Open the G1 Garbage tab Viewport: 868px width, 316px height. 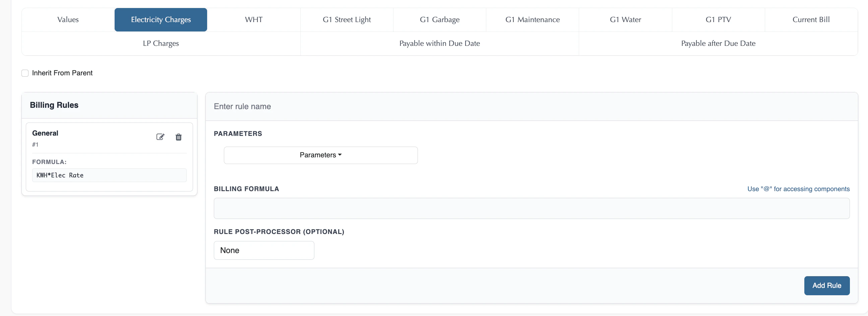439,19
